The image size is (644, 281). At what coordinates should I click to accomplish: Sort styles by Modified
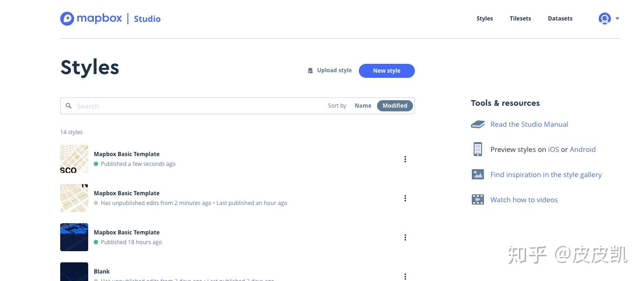pos(395,106)
